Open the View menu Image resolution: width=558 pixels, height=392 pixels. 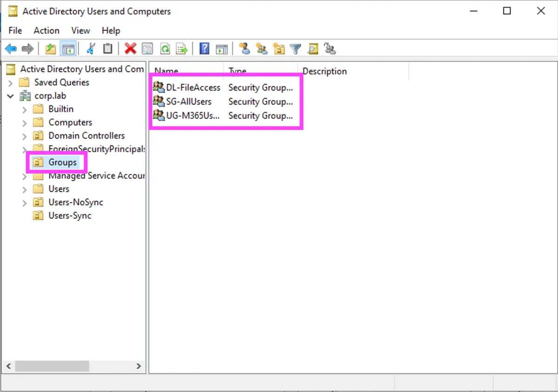click(x=80, y=31)
